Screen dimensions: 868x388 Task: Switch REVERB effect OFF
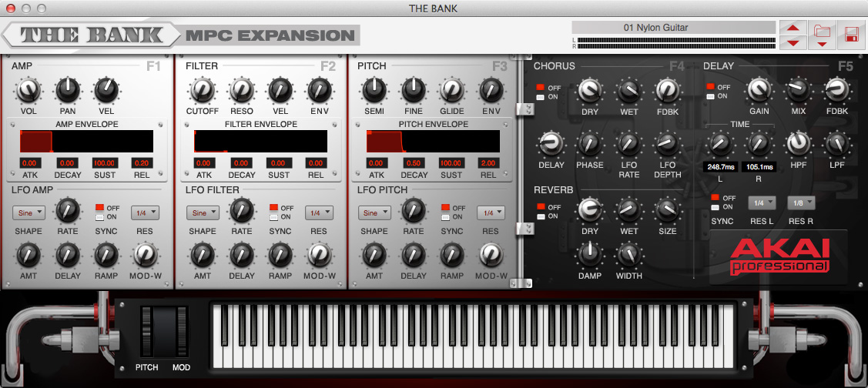point(540,207)
